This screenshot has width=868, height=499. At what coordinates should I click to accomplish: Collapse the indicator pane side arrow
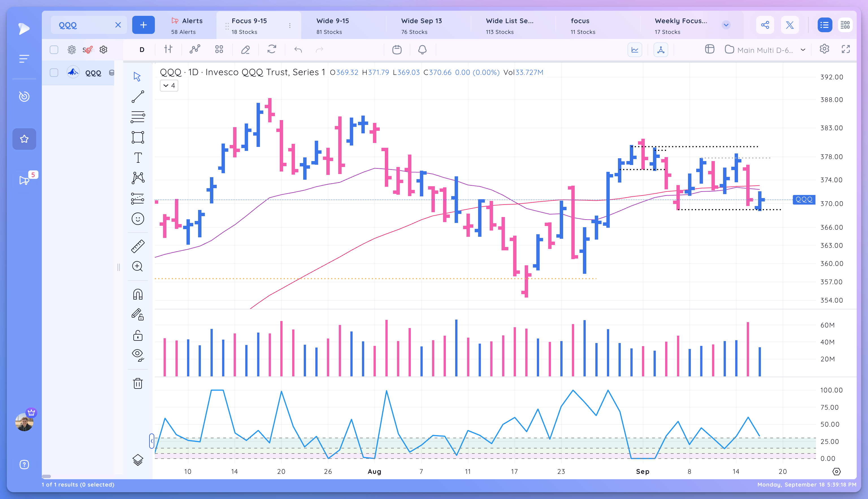151,441
